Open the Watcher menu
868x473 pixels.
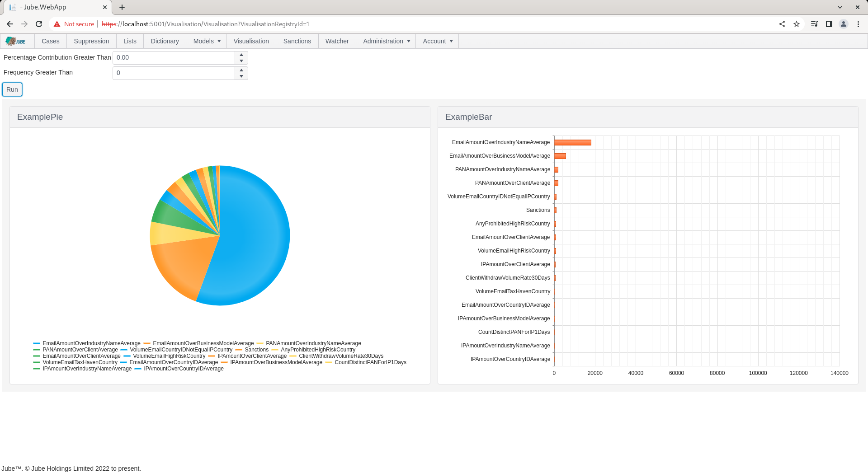tap(337, 41)
